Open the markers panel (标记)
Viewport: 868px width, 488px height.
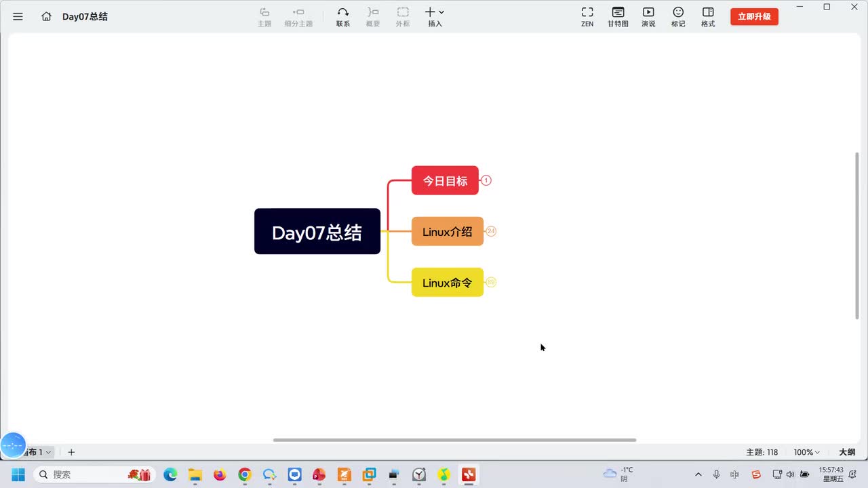point(678,17)
